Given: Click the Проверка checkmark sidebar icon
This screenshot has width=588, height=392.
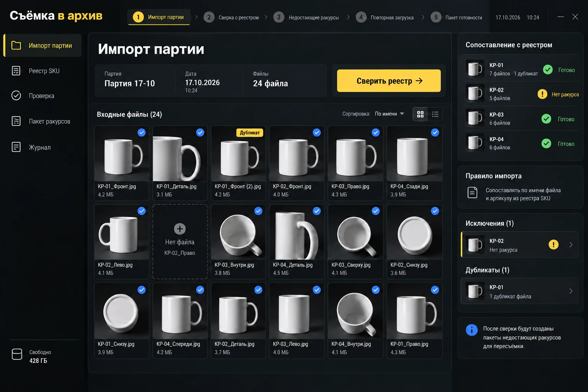Looking at the screenshot, I should (16, 96).
